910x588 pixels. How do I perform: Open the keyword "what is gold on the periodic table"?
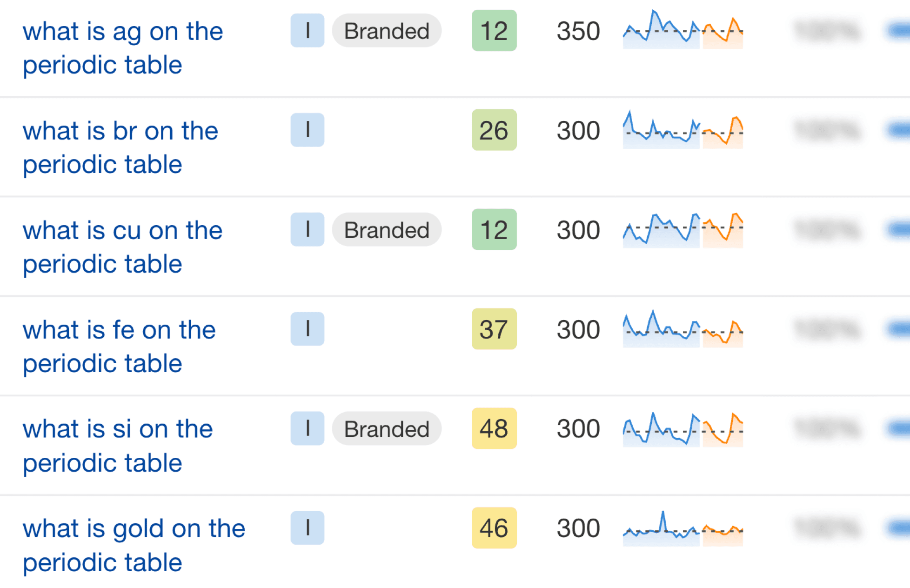click(x=134, y=544)
